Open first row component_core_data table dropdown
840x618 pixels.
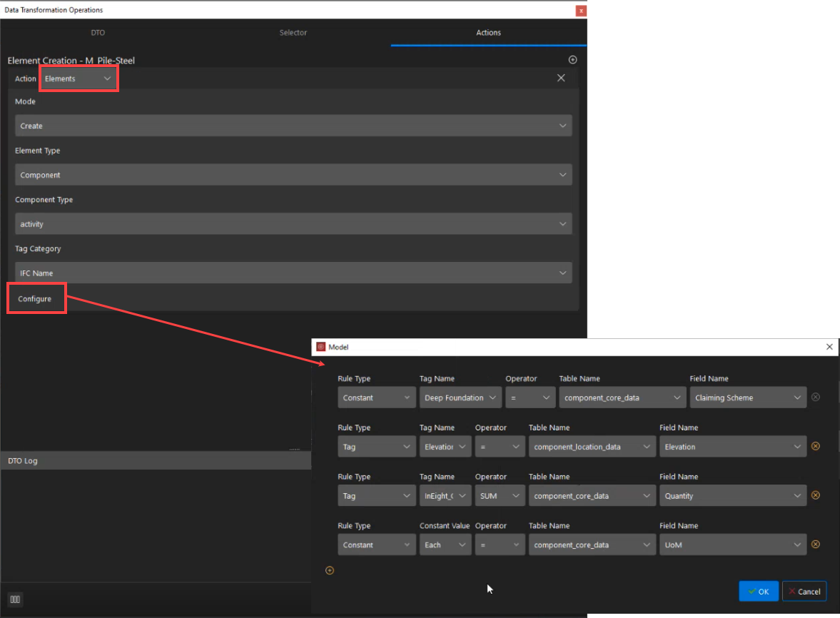(622, 398)
